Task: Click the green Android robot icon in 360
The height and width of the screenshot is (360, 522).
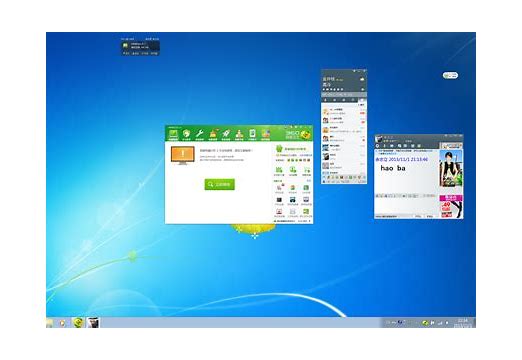Action: point(279,149)
